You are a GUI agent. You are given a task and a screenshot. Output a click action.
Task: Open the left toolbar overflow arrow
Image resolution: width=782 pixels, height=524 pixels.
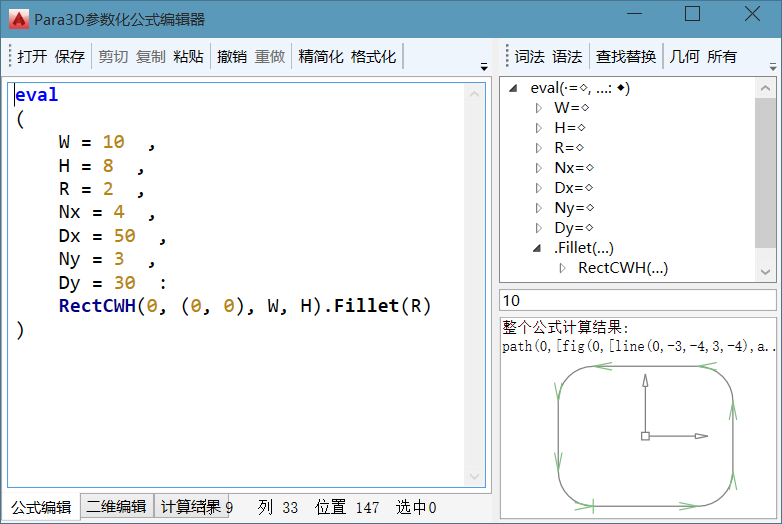click(484, 66)
